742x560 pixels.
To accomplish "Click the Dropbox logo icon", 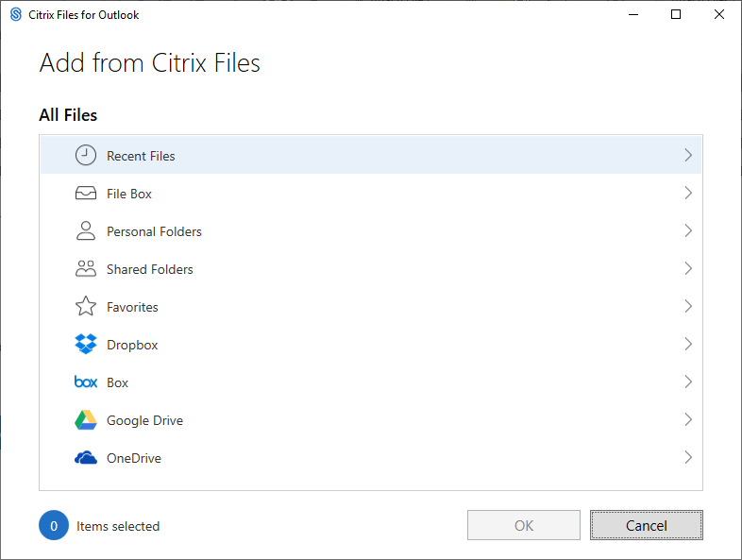I will (86, 345).
